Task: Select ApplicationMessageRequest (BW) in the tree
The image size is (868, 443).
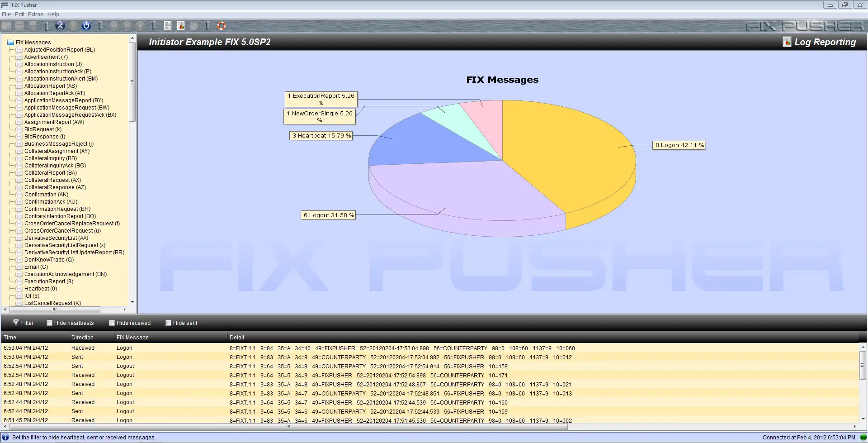Action: click(67, 108)
